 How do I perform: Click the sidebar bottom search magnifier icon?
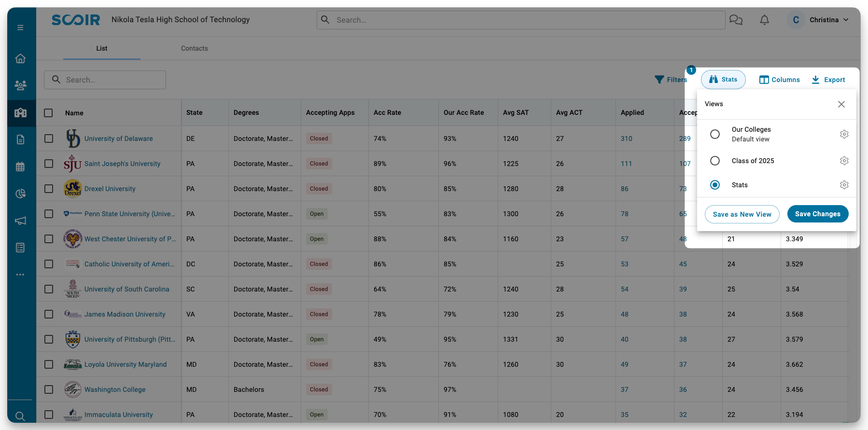[20, 416]
